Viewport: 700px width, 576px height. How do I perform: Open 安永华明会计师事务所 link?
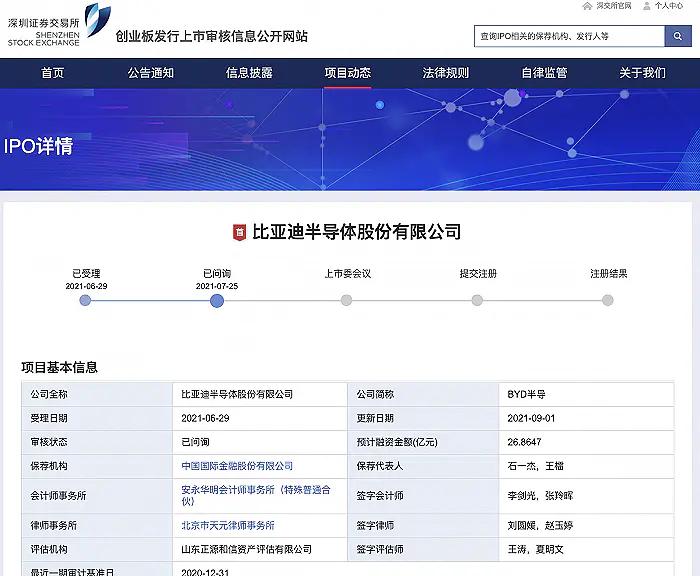click(x=255, y=496)
